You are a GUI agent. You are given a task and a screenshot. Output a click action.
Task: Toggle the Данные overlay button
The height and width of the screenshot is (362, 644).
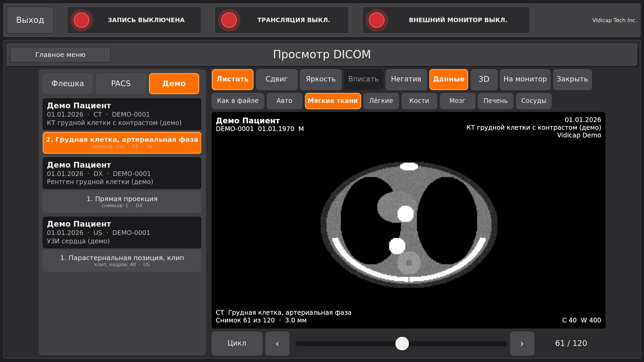point(449,79)
